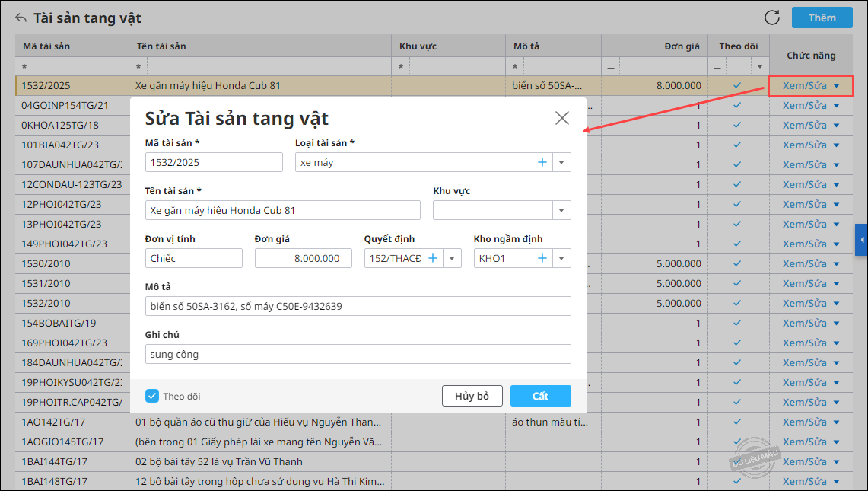Toggle Theo dõi check for row 1530/2010
This screenshot has height=491, width=868.
coord(737,264)
